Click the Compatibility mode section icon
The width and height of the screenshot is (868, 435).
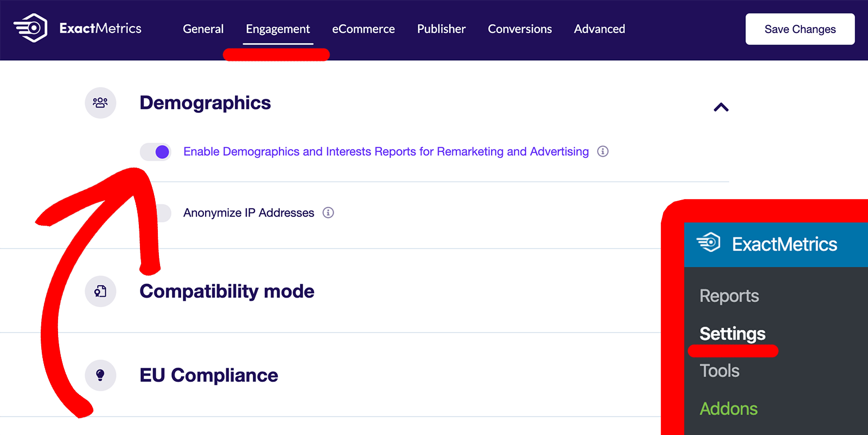click(100, 291)
